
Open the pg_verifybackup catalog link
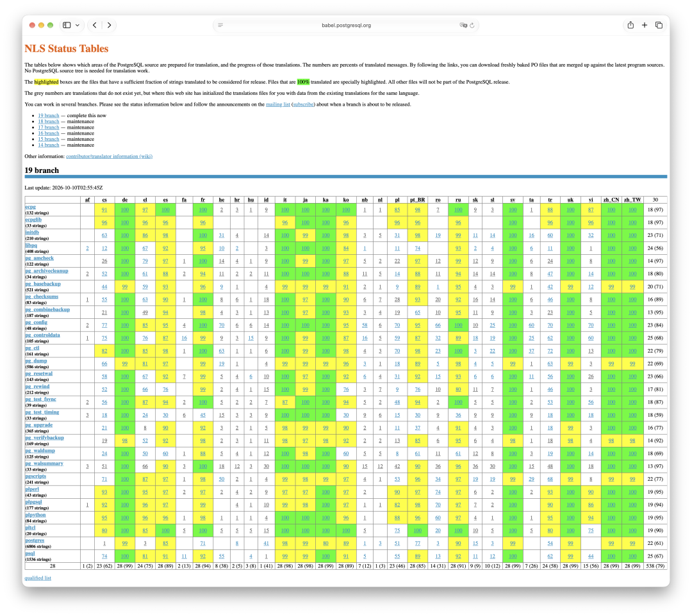click(45, 437)
